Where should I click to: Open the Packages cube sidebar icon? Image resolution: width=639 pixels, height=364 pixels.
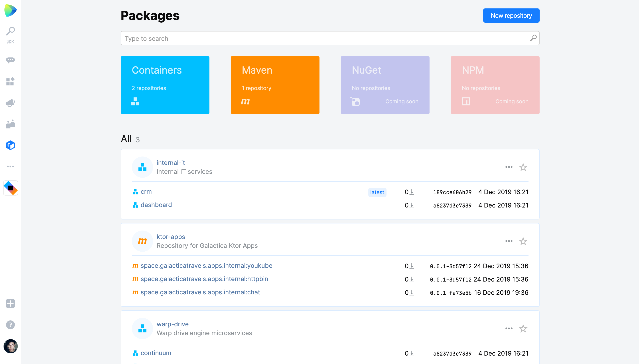[10, 145]
